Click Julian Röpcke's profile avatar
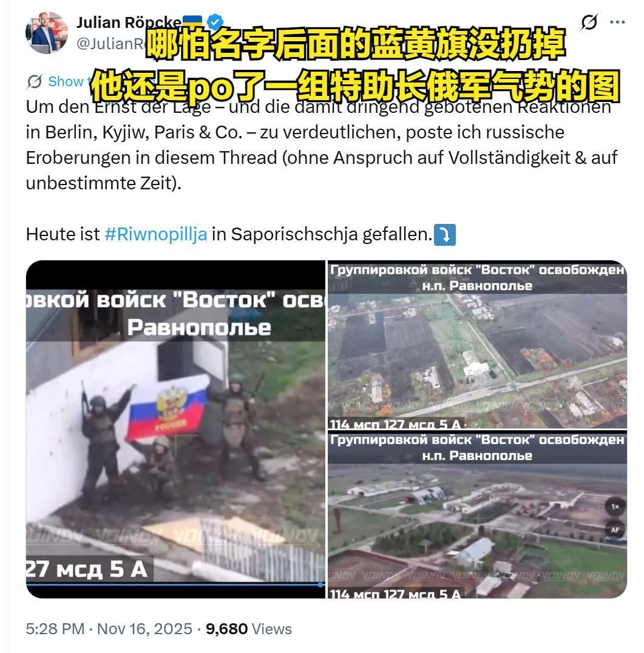 47,33
